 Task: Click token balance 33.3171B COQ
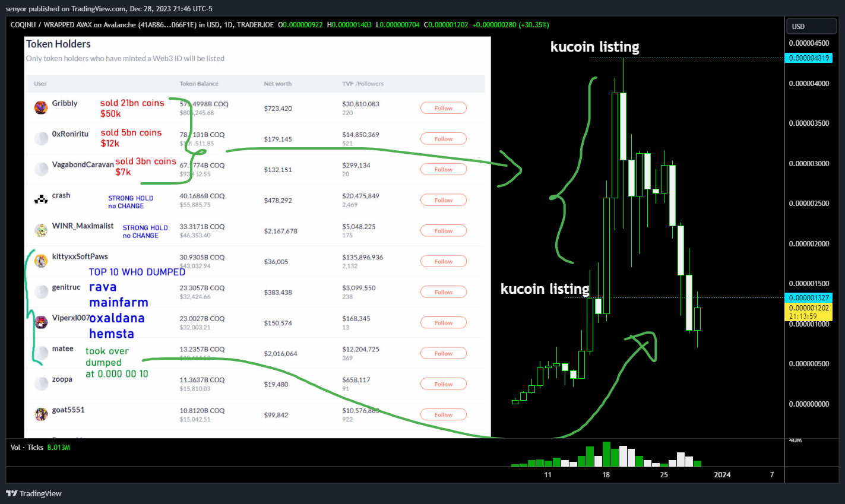202,227
